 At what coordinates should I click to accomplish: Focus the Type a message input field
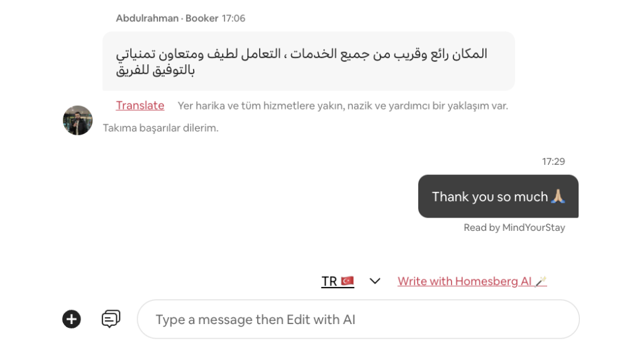pos(358,320)
